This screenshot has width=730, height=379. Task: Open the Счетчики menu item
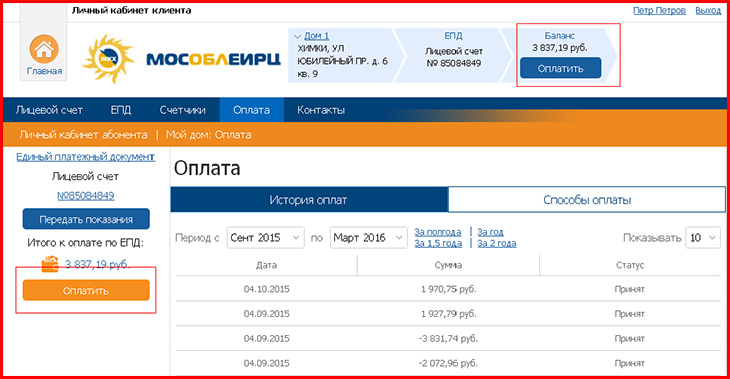point(182,110)
